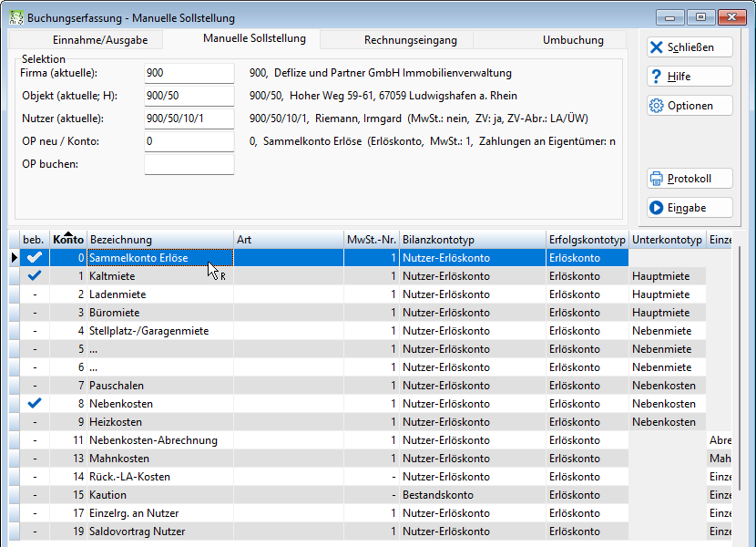Click the row indicator arrow beside Sammelkonto Erlöse
The width and height of the screenshot is (756, 547).
coord(14,258)
